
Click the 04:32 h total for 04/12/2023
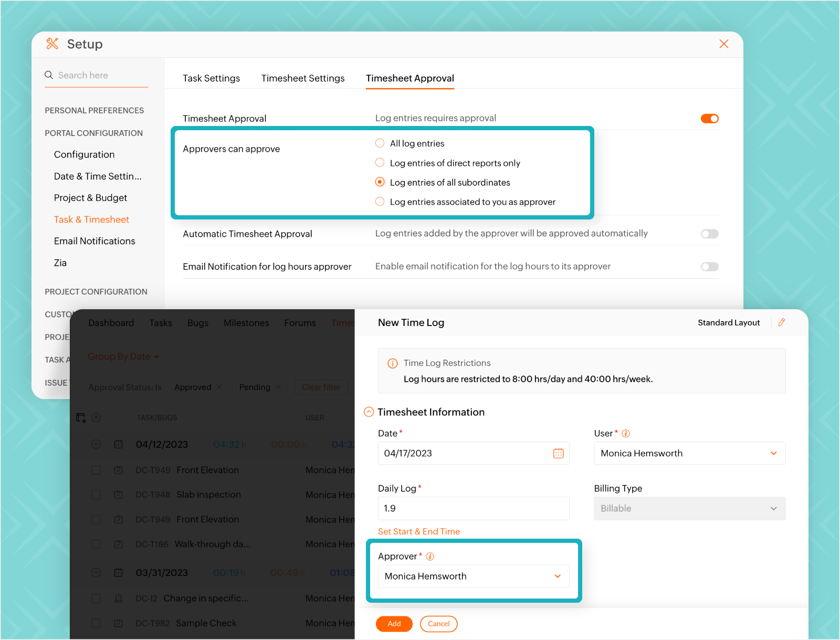click(x=229, y=444)
